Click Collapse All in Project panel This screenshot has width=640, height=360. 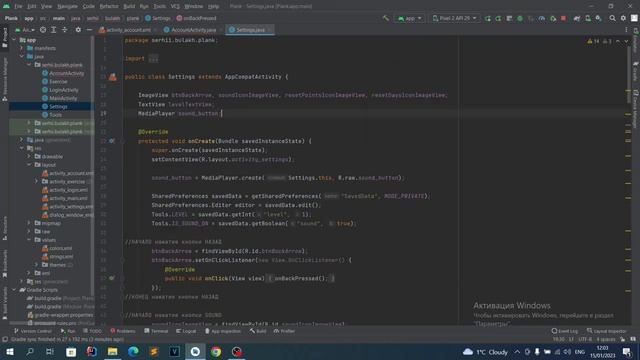(64, 30)
